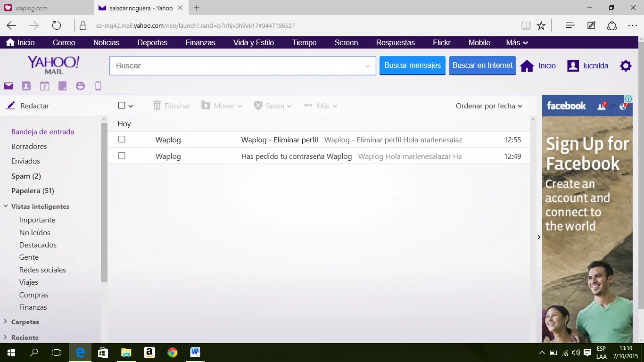644x362 pixels.
Task: Open Noticias in the Yahoo navigation bar
Action: coord(106,42)
